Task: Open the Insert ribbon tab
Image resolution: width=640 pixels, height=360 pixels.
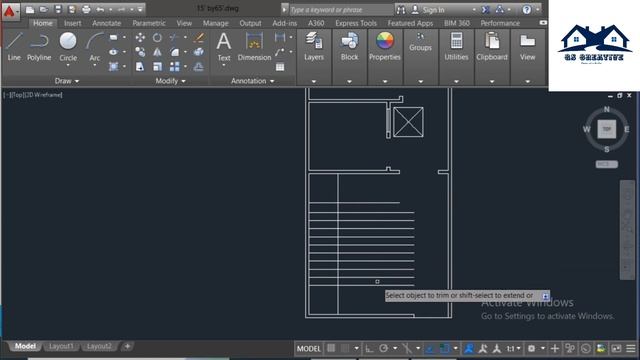Action: (73, 23)
